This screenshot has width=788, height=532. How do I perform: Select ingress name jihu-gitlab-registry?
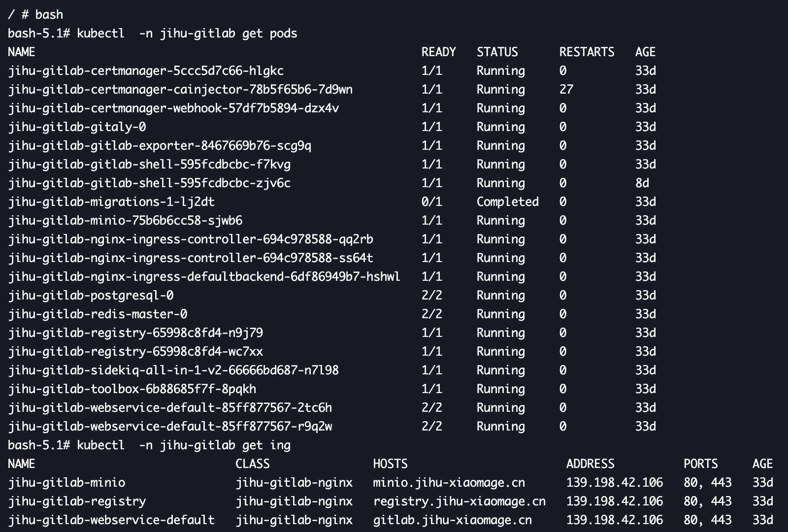point(77,501)
